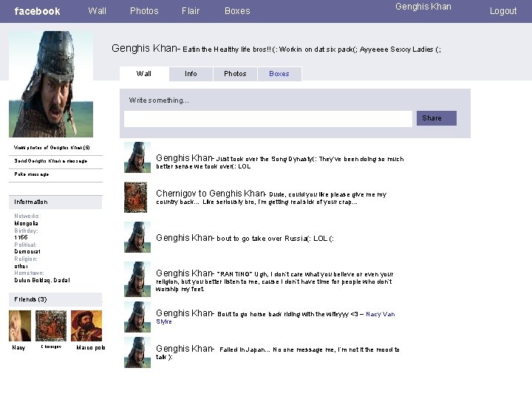The height and width of the screenshot is (399, 532).
Task: Open Chernigov's avatar on wall post
Action: [135, 197]
